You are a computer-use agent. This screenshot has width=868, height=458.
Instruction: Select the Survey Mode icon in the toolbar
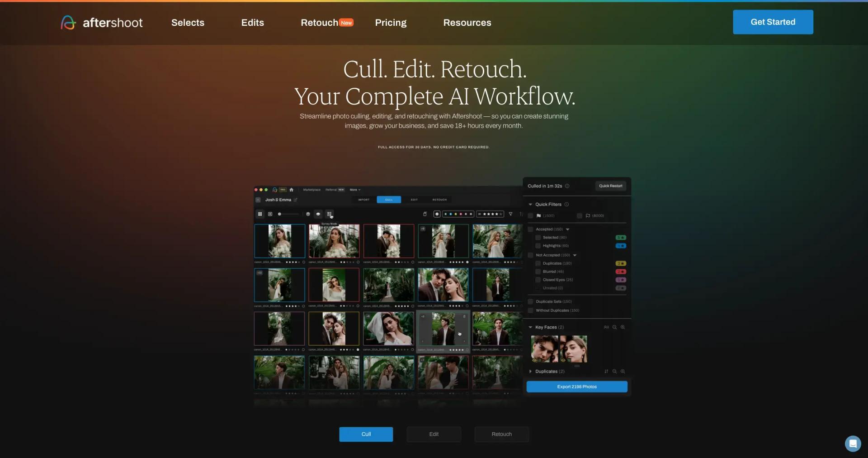point(329,214)
